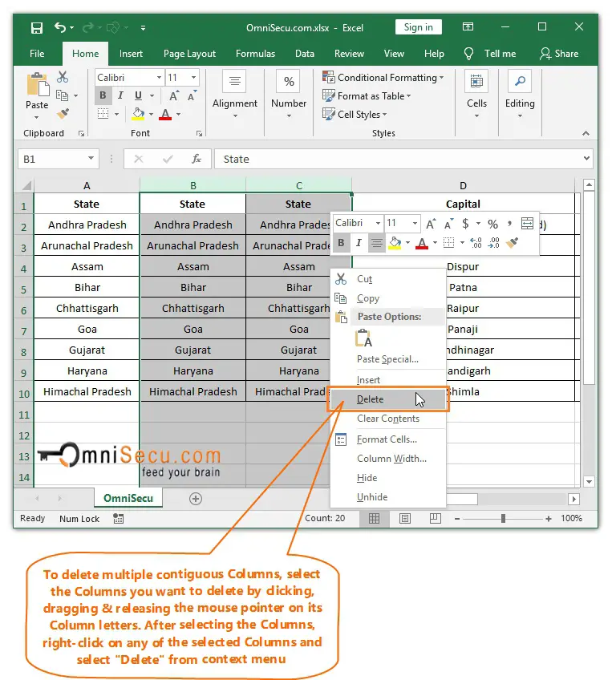Click the Cut scissors icon in the ribbon Clipboard group
Image resolution: width=616 pixels, height=680 pixels.
pyautogui.click(x=63, y=78)
